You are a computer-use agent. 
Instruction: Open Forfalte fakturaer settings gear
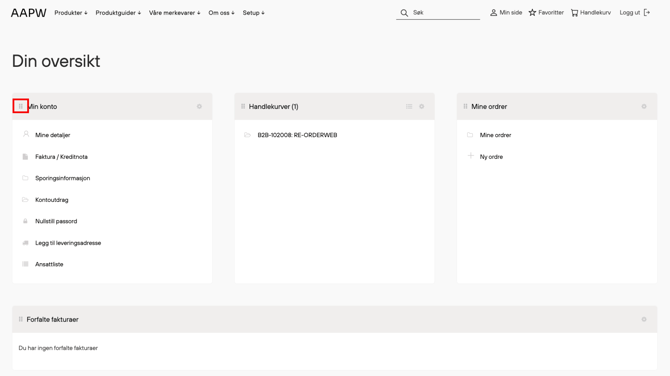pos(644,319)
